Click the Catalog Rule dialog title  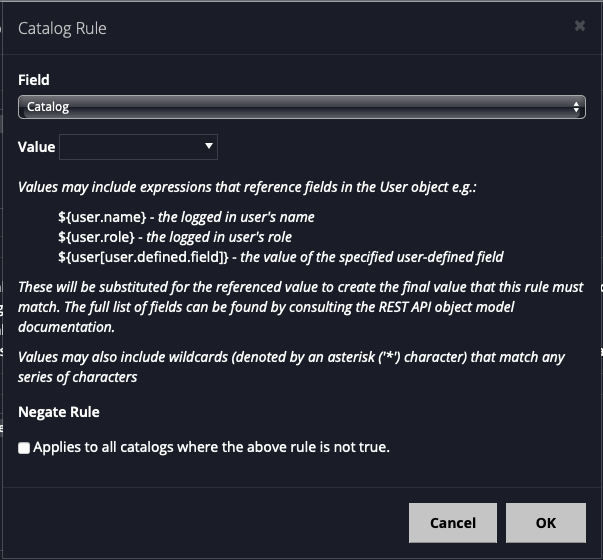[62, 28]
